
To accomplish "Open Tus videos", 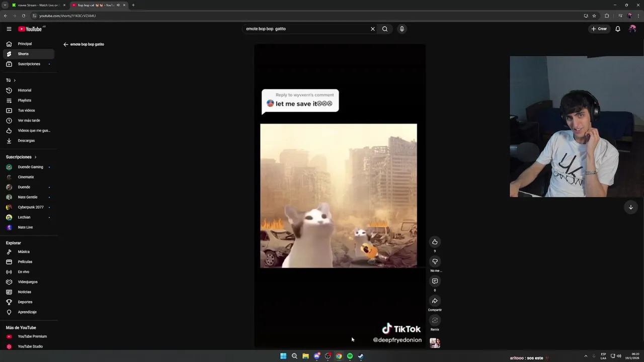I will [x=29, y=111].
